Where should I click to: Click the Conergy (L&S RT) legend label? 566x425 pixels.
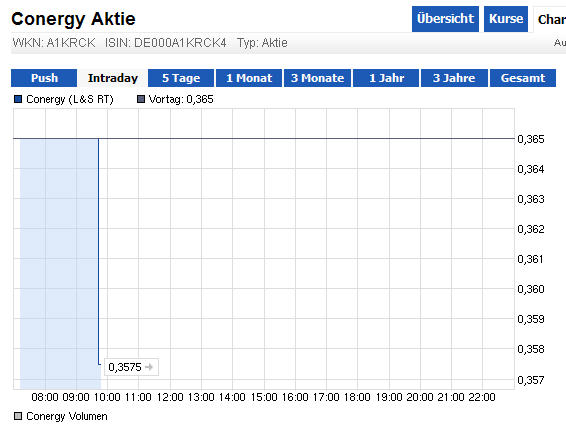70,99
